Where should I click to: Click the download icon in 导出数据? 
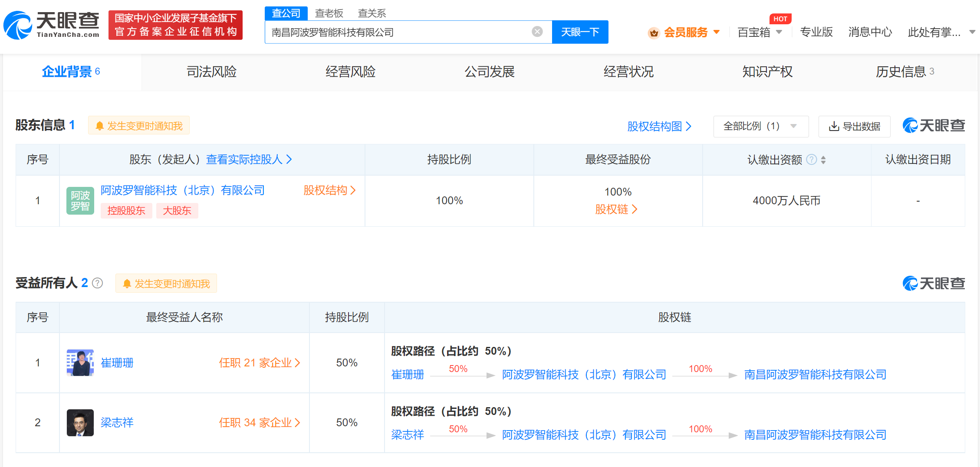pos(833,126)
